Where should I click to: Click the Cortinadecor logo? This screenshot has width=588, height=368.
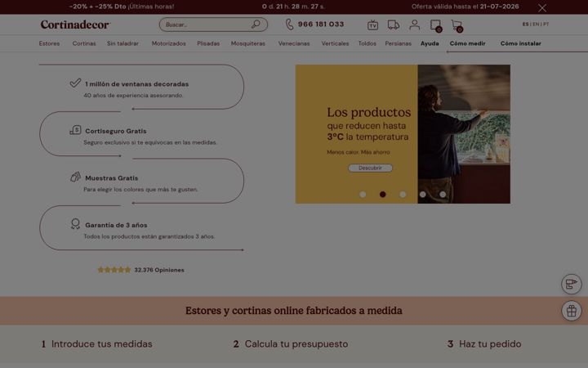click(75, 25)
